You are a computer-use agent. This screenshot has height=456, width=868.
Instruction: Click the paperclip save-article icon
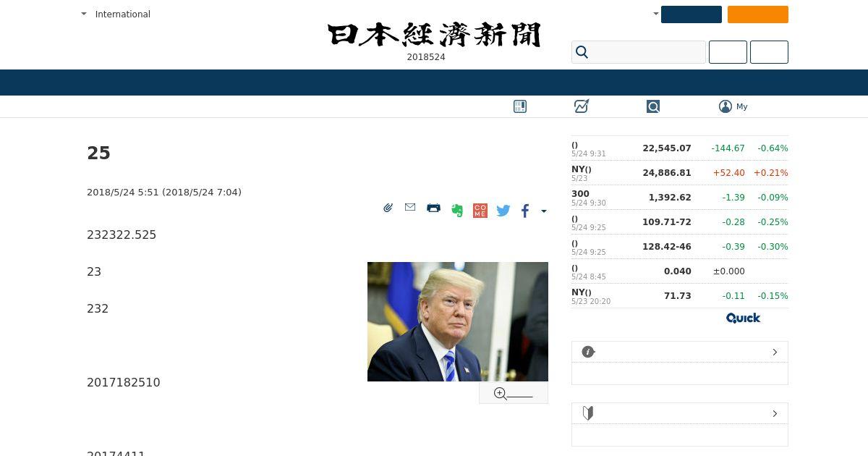click(x=388, y=208)
